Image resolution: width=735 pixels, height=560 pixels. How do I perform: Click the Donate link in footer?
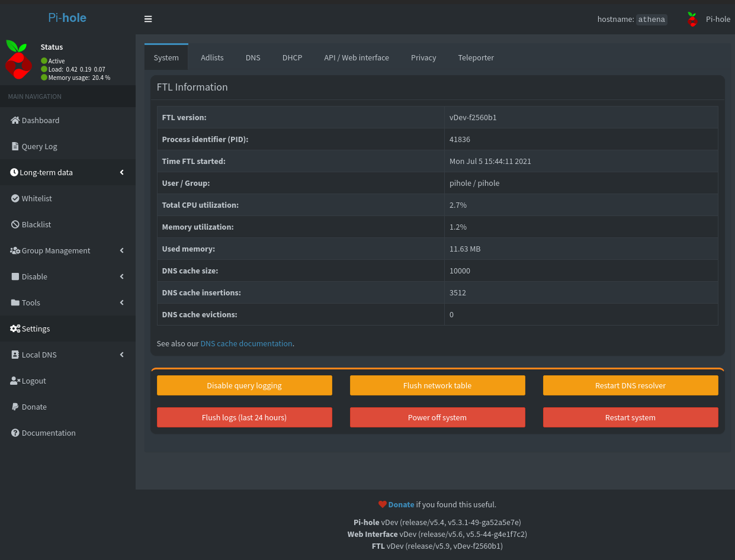tap(401, 504)
